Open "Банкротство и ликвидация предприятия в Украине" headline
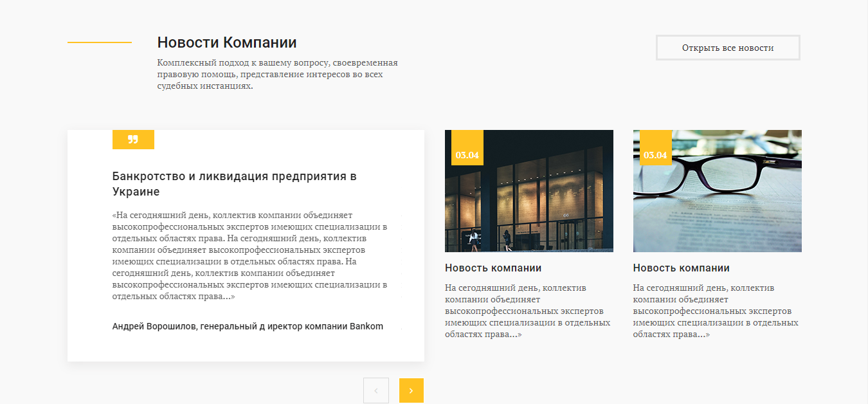 pos(235,184)
